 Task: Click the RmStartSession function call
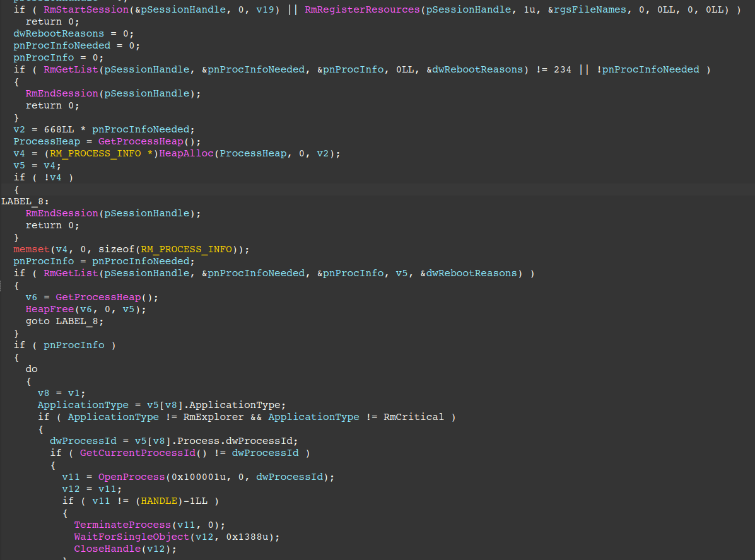coord(86,9)
